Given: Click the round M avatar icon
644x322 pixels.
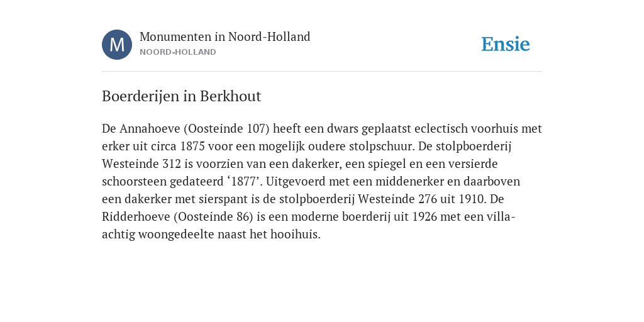Looking at the screenshot, I should tap(117, 45).
